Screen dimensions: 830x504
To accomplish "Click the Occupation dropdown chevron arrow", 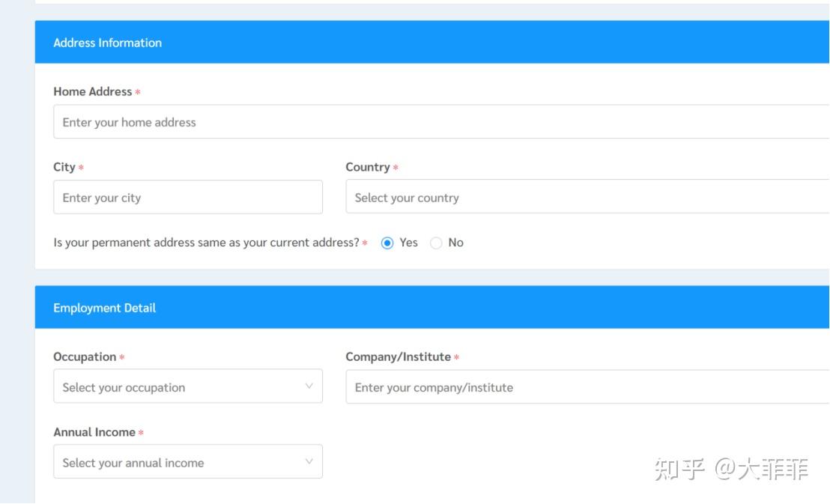I will [309, 387].
